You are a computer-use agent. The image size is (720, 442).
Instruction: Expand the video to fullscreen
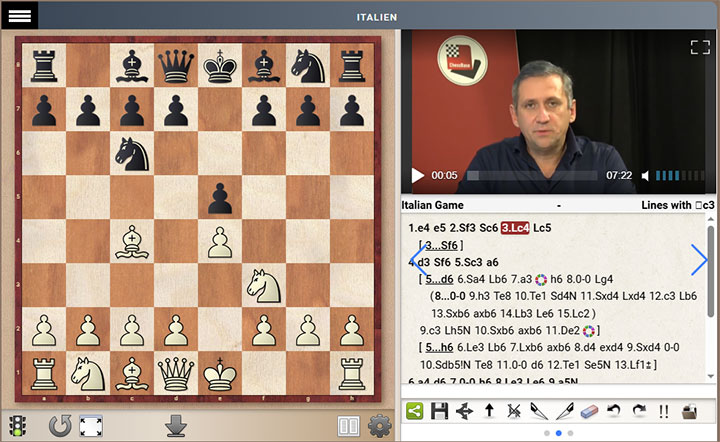(699, 47)
